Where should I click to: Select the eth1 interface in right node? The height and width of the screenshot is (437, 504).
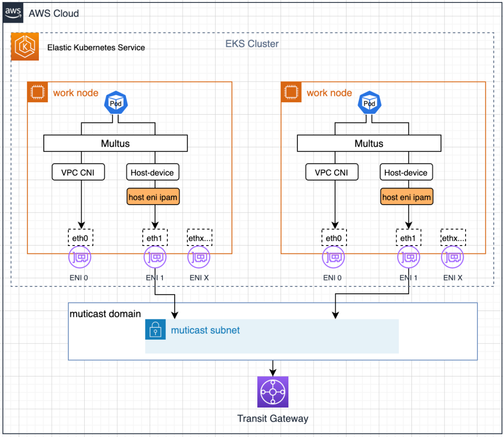coord(409,238)
